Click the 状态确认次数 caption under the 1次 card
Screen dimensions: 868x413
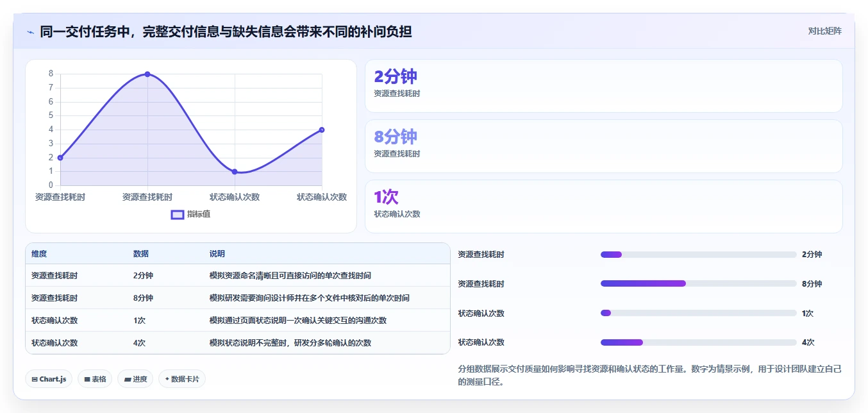coord(397,214)
